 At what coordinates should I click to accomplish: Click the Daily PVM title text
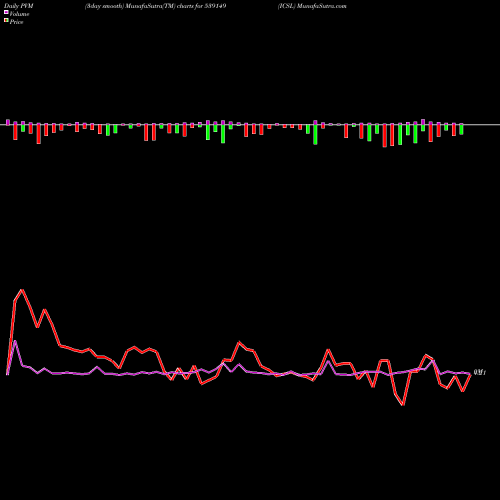(19, 6)
